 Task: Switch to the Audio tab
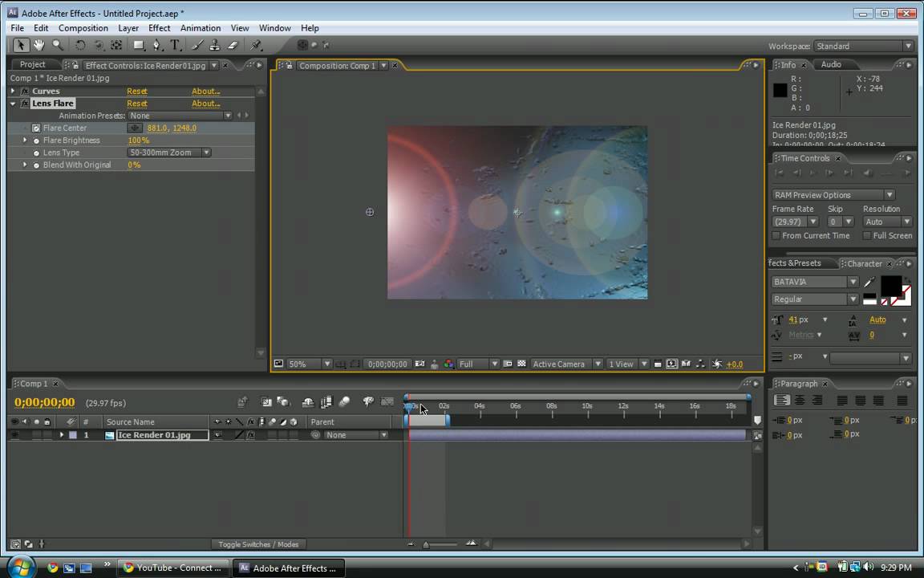coord(831,64)
